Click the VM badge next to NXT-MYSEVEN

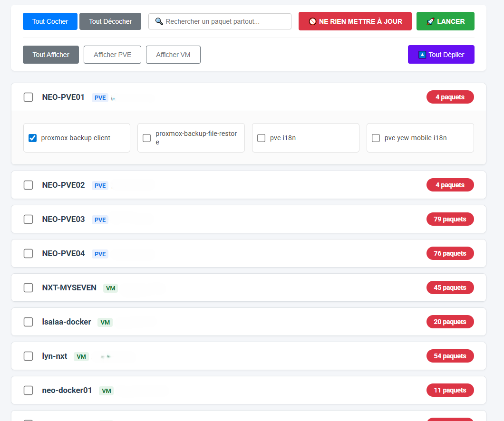[x=110, y=288]
